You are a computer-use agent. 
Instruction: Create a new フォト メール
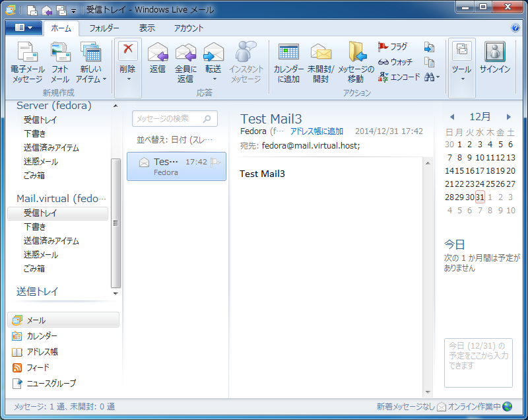[60, 62]
